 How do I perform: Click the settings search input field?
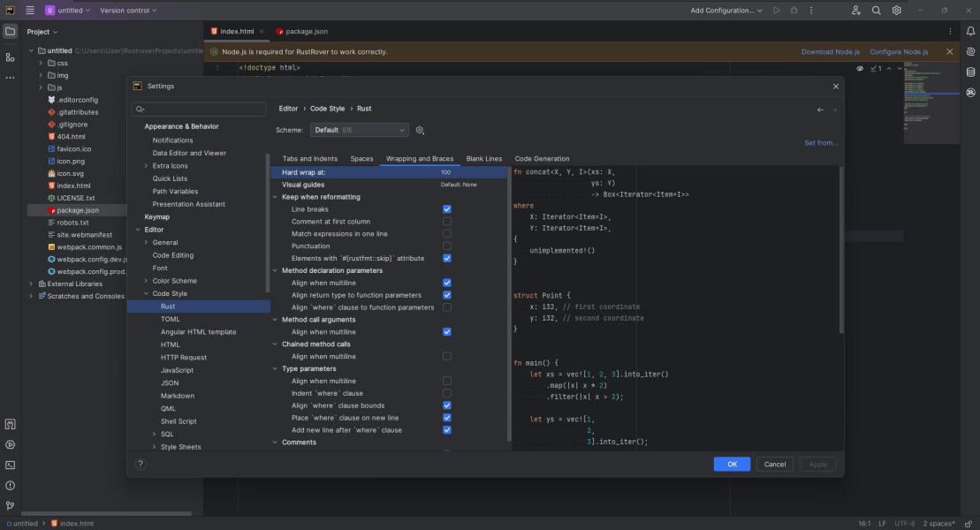(201, 110)
